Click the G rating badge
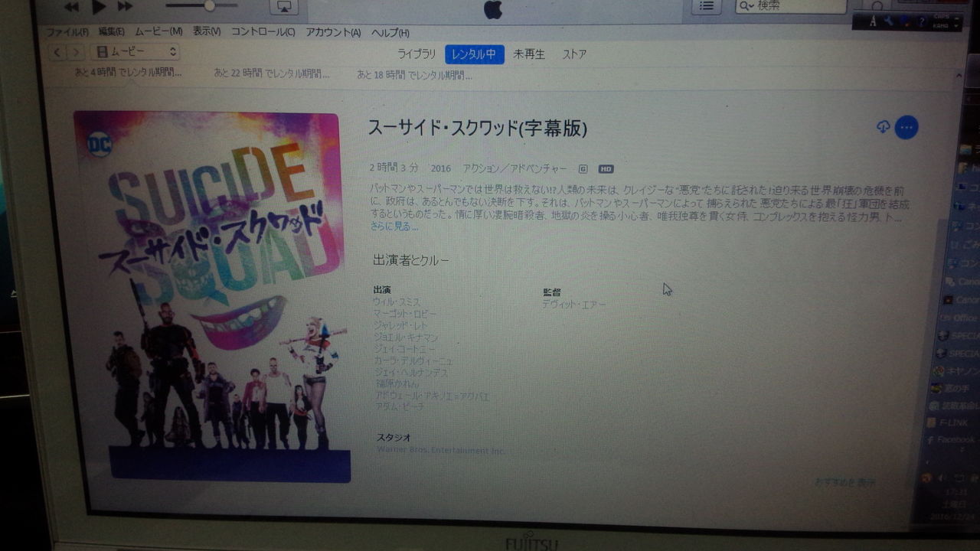Image resolution: width=980 pixels, height=551 pixels. [583, 169]
